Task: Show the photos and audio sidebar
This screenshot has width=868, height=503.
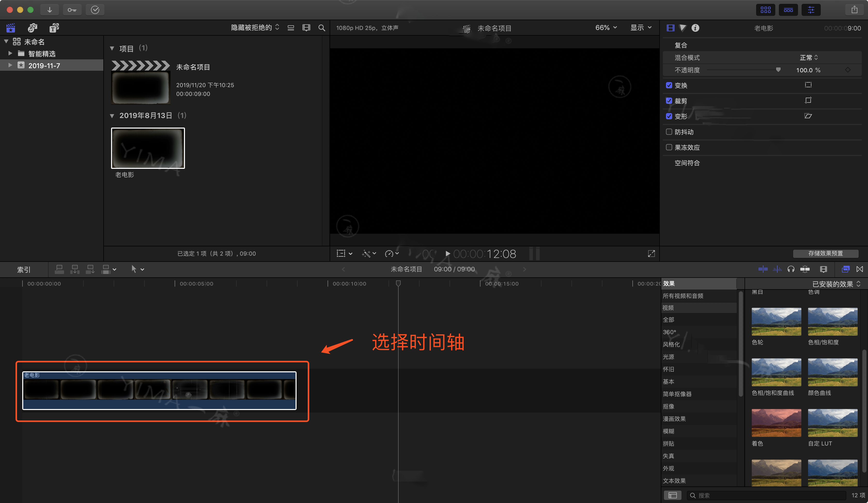Action: [33, 28]
